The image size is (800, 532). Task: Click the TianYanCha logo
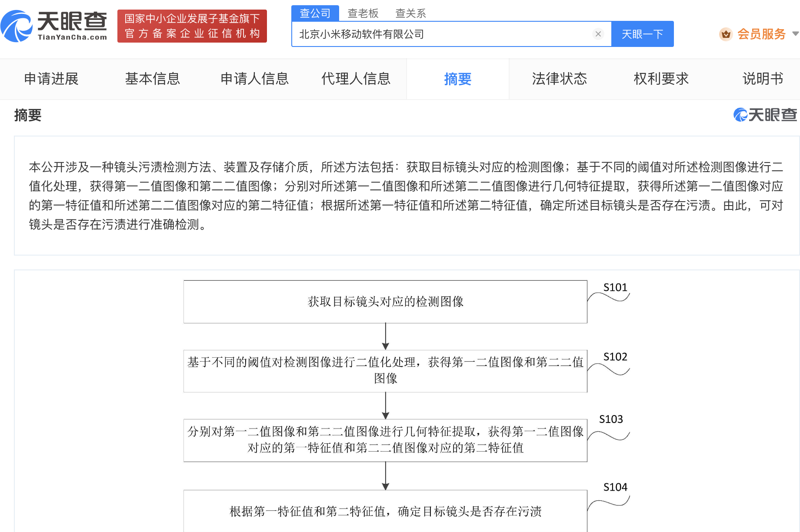pyautogui.click(x=54, y=26)
